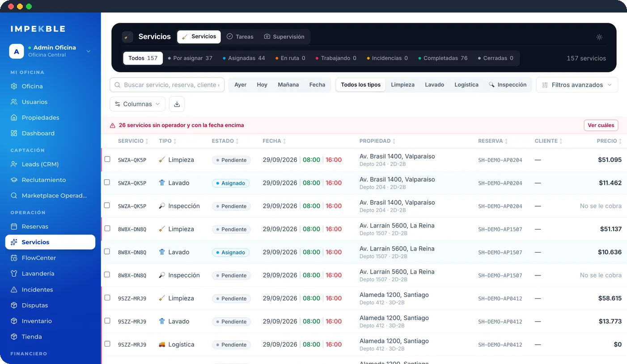Toggle the light/dark theme sun icon
The width and height of the screenshot is (627, 364).
599,37
